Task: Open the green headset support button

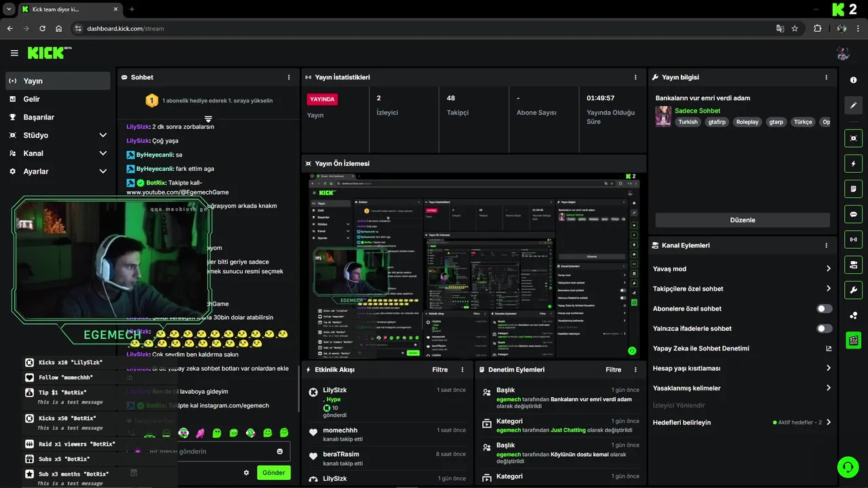Action: 848,467
